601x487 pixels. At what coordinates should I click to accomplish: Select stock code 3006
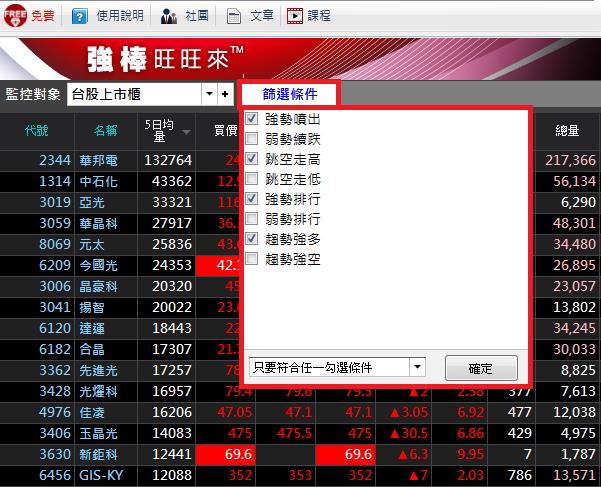[55, 286]
